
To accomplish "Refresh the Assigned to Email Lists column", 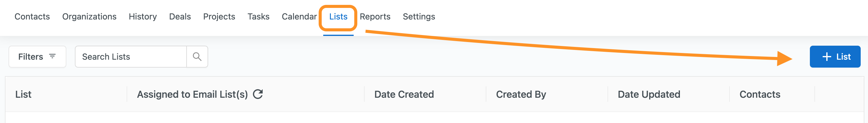I will [258, 94].
